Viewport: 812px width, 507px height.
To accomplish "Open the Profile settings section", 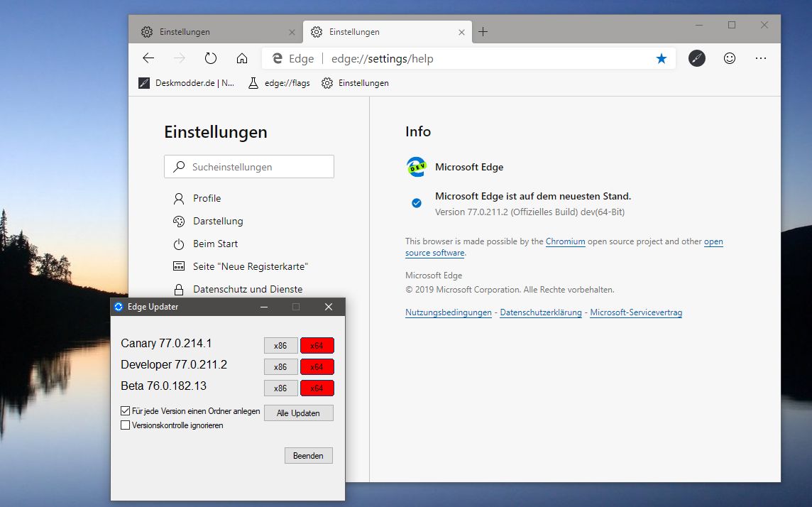I will (x=207, y=198).
